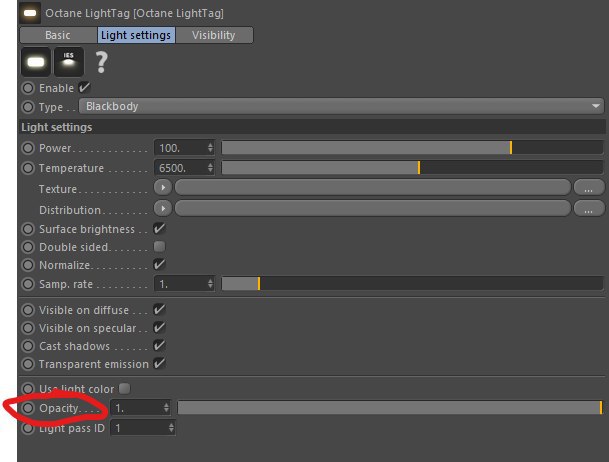Open the Type dropdown showing Blackbody
609x462 pixels.
pos(341,106)
